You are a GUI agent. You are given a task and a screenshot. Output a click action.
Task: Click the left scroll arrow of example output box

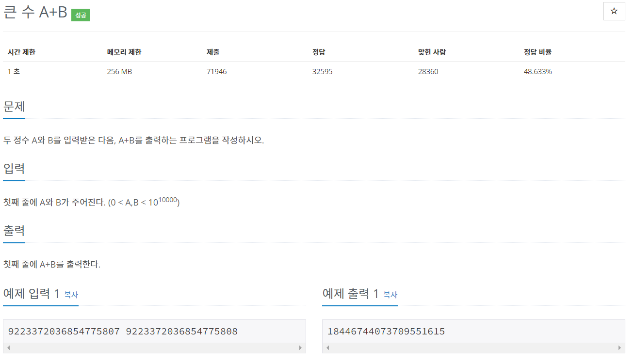pyautogui.click(x=327, y=348)
